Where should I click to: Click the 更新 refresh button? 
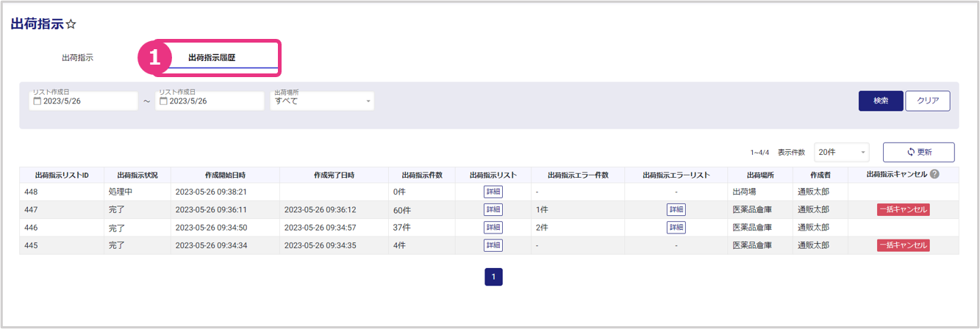coord(918,152)
